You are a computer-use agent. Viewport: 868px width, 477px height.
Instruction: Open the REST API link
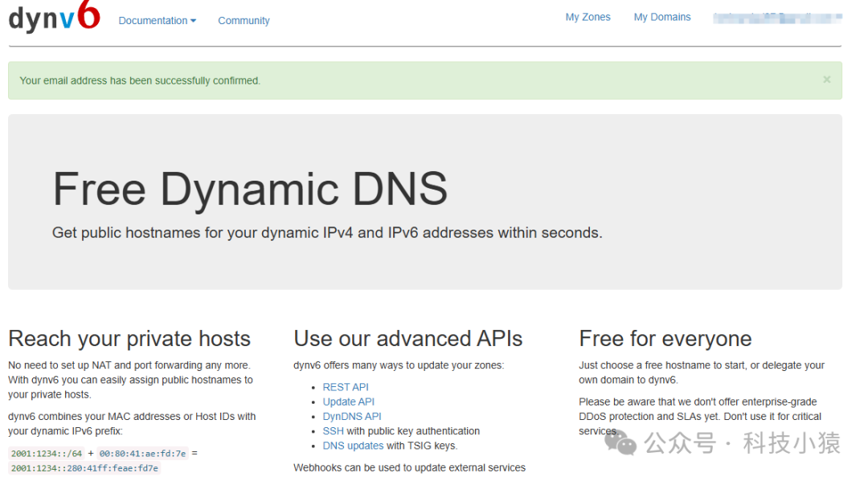click(346, 387)
